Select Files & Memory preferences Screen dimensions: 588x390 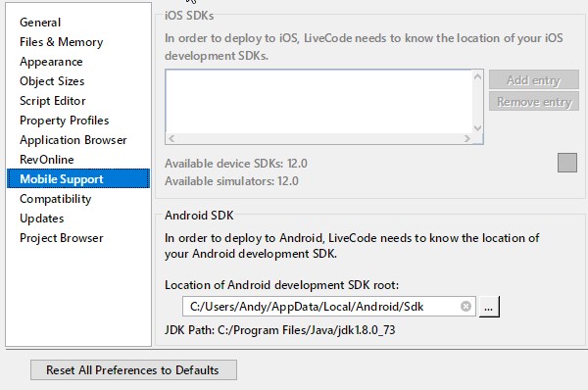(x=62, y=42)
